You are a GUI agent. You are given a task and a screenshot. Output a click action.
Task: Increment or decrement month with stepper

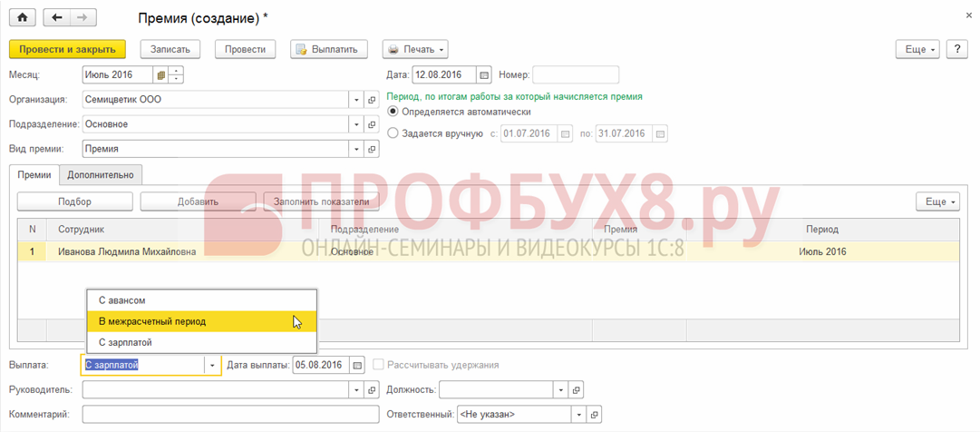(176, 75)
